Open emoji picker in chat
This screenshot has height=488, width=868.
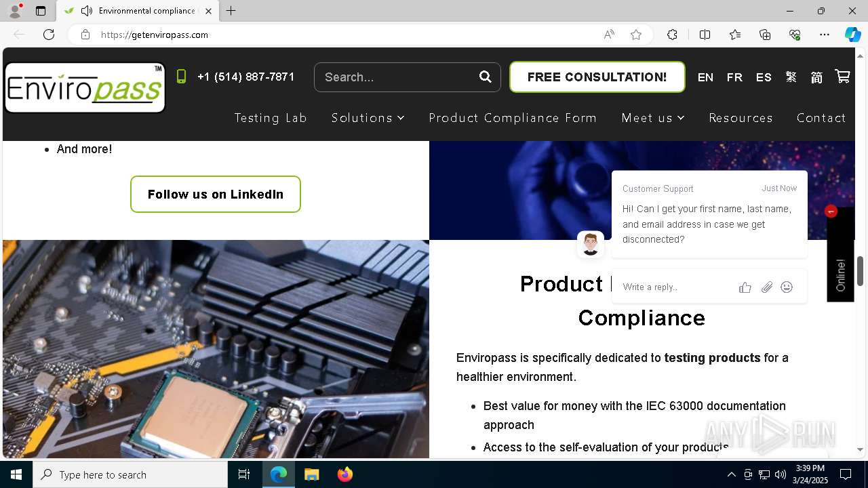click(787, 287)
